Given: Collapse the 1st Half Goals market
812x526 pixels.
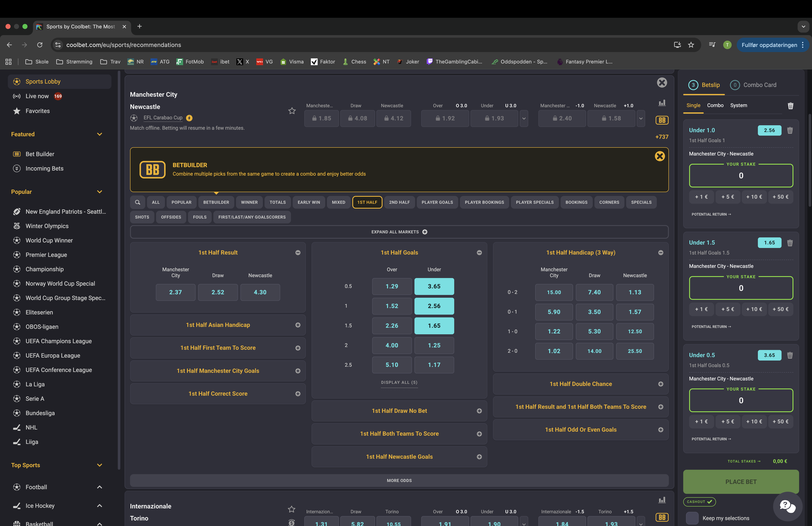Looking at the screenshot, I should coord(479,253).
